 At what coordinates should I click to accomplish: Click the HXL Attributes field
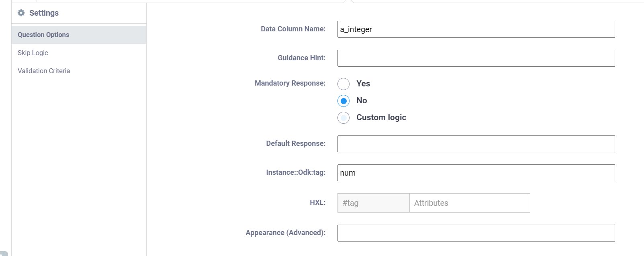[x=470, y=203]
